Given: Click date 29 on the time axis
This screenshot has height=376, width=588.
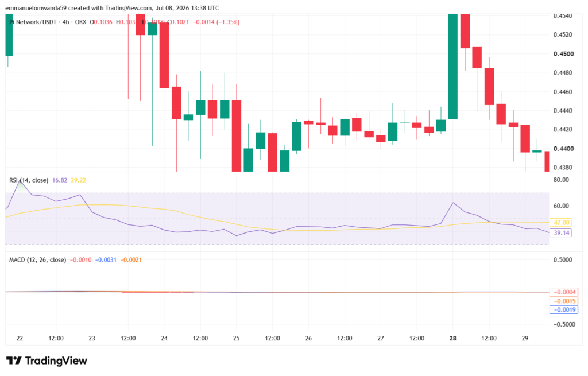Looking at the screenshot, I should click(525, 339).
